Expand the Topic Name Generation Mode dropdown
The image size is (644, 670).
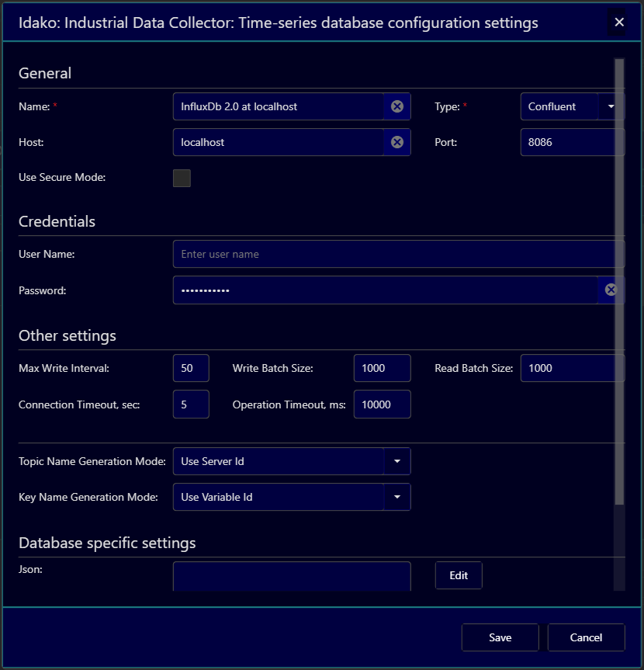pos(396,461)
